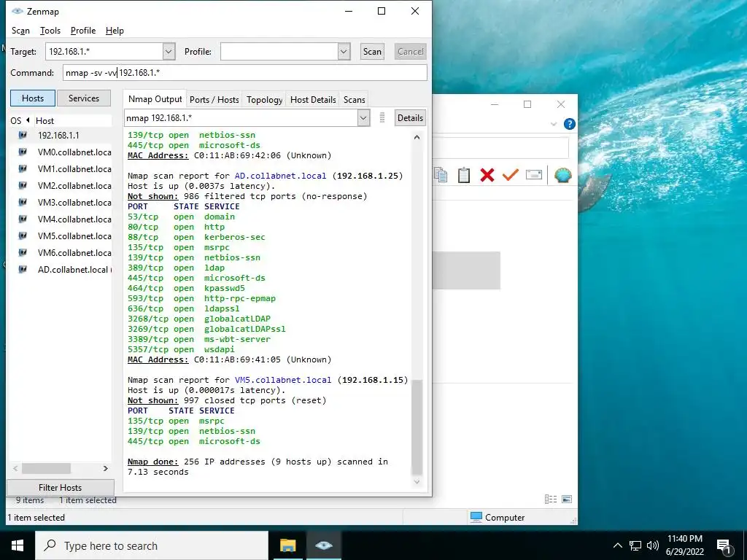The image size is (747, 560).
Task: Click the blue help question mark icon
Action: pos(569,124)
